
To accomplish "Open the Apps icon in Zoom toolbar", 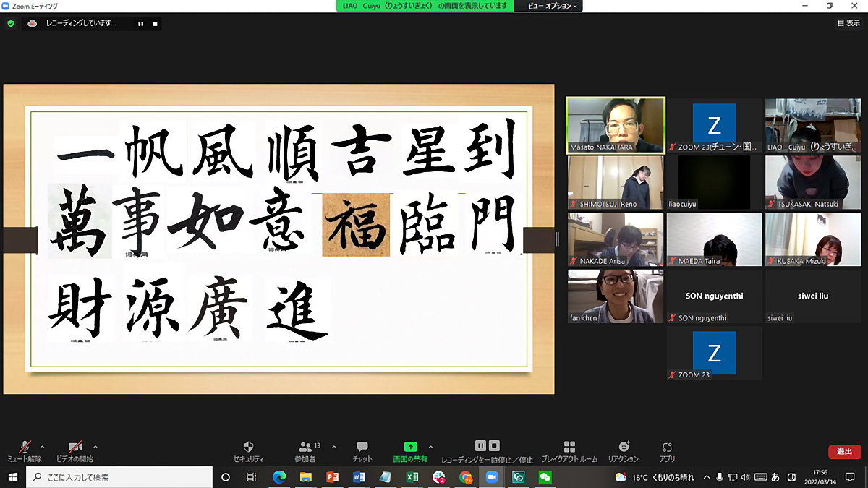I will (667, 447).
